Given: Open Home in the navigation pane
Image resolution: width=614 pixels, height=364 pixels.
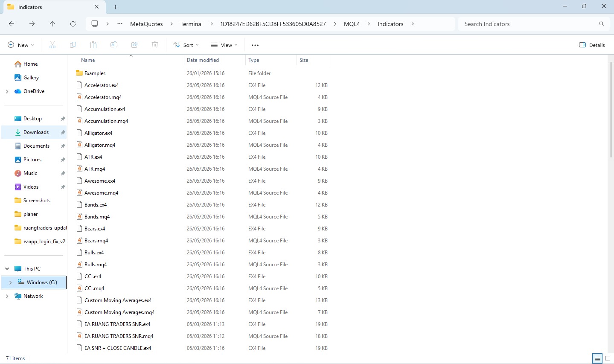Looking at the screenshot, I should (30, 64).
